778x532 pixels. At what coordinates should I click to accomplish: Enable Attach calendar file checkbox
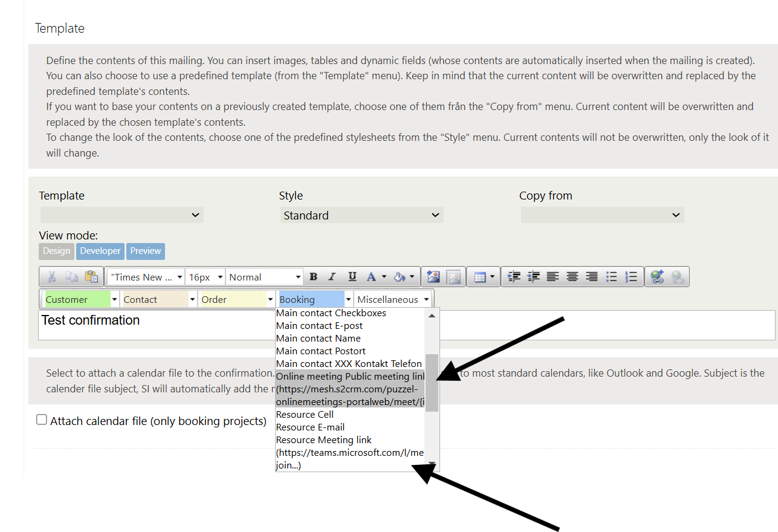point(42,420)
